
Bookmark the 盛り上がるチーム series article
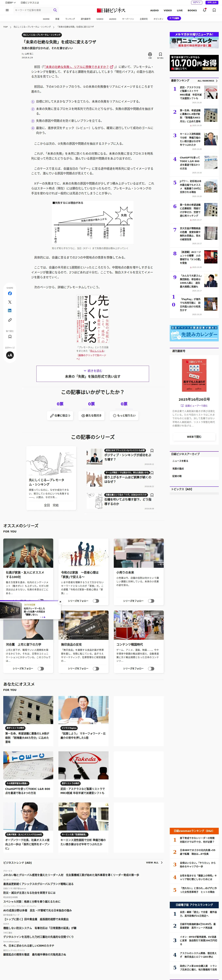(152, 473)
